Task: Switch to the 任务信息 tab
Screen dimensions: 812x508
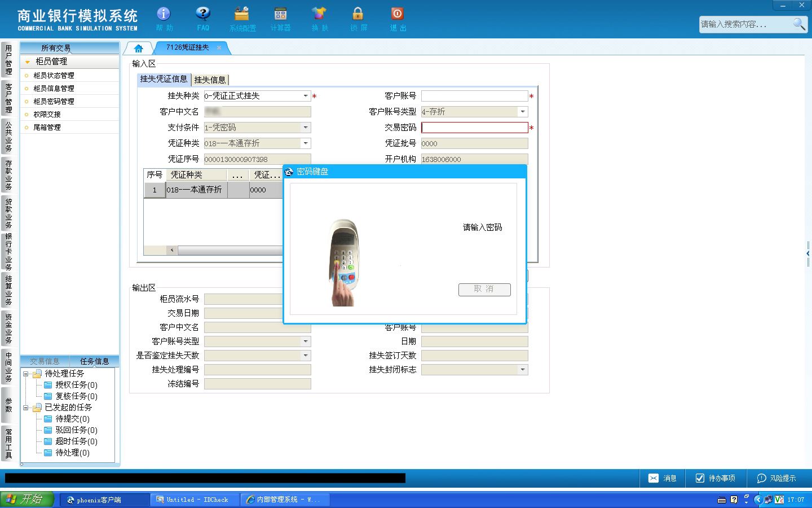Action: point(94,361)
